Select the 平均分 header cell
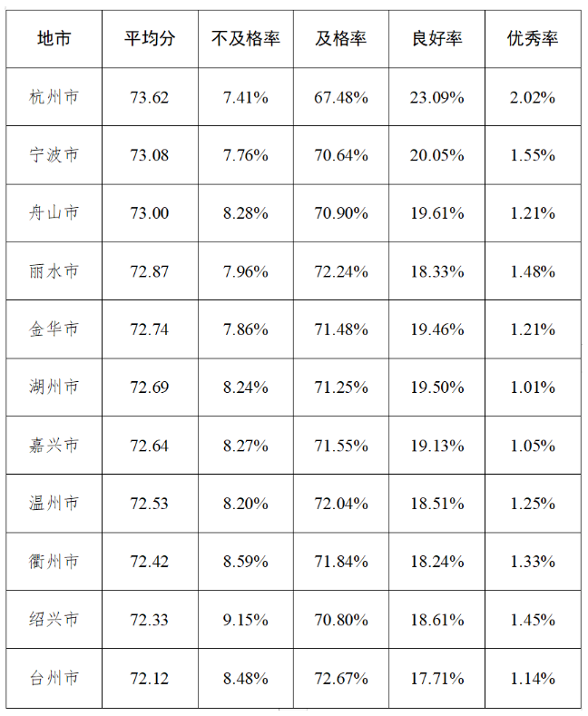 (x=150, y=38)
